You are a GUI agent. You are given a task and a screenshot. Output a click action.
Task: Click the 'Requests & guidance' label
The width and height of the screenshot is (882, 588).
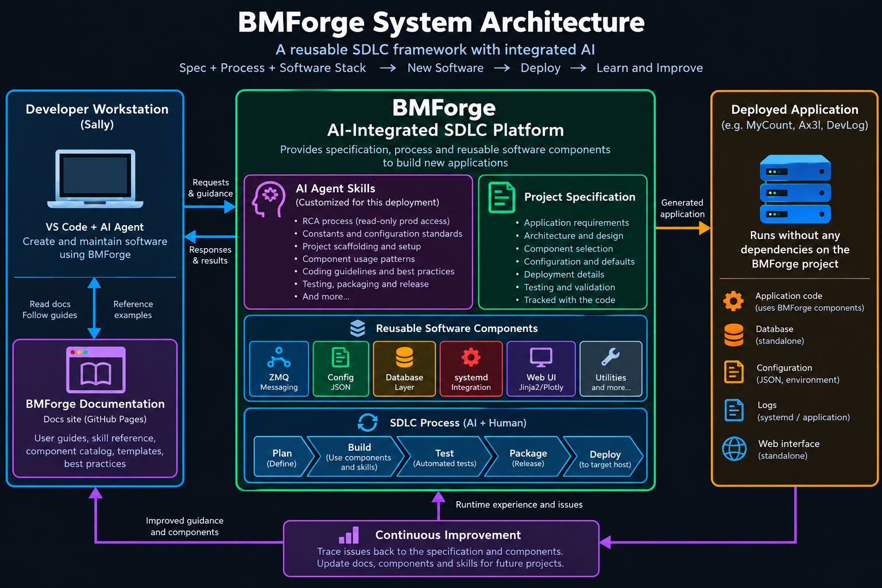[211, 188]
